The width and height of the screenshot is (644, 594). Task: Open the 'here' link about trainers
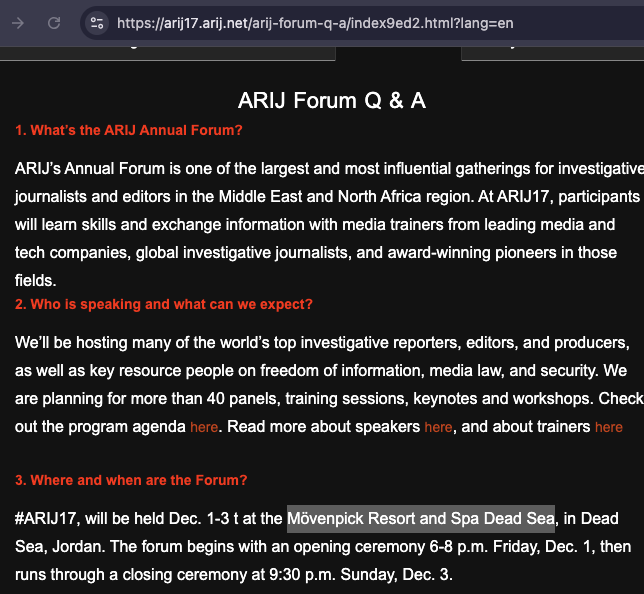[608, 427]
